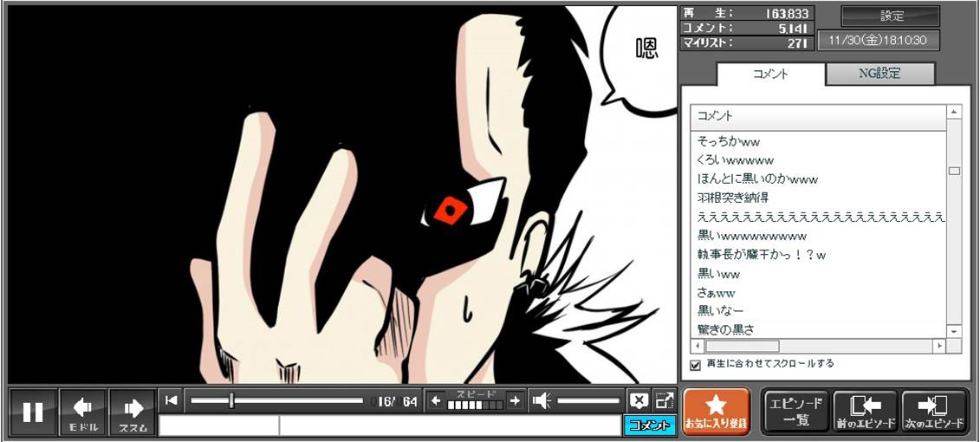
Task: Pause playback with the pause button
Action: click(x=33, y=413)
